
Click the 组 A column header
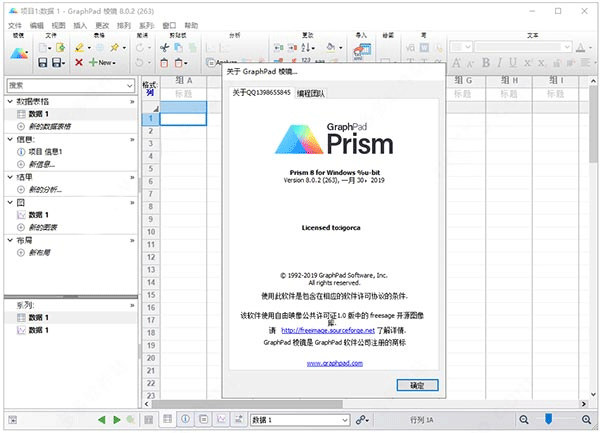coord(184,80)
